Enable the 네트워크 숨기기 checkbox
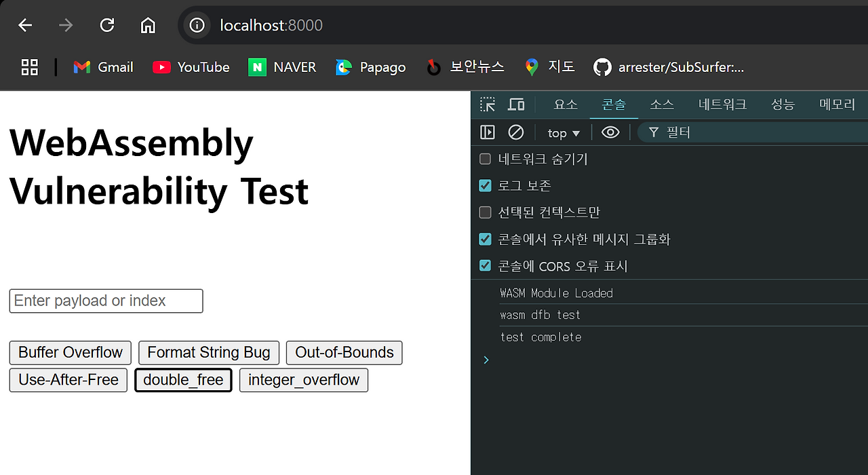This screenshot has height=475, width=868. [485, 159]
